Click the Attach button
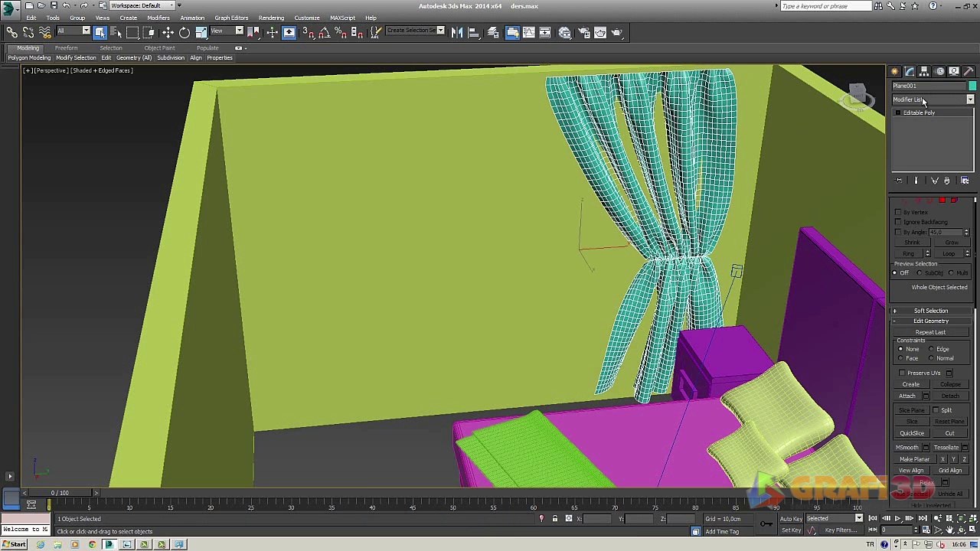Screen dimensions: 980x551 click(x=907, y=396)
